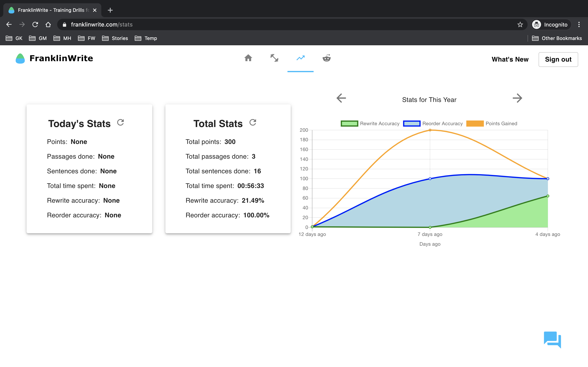Go to previous stats period arrow
588x367 pixels.
click(x=341, y=98)
